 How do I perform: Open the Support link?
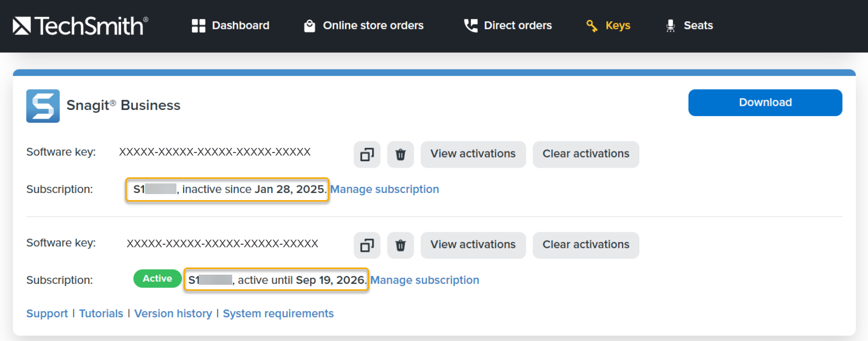pos(47,314)
